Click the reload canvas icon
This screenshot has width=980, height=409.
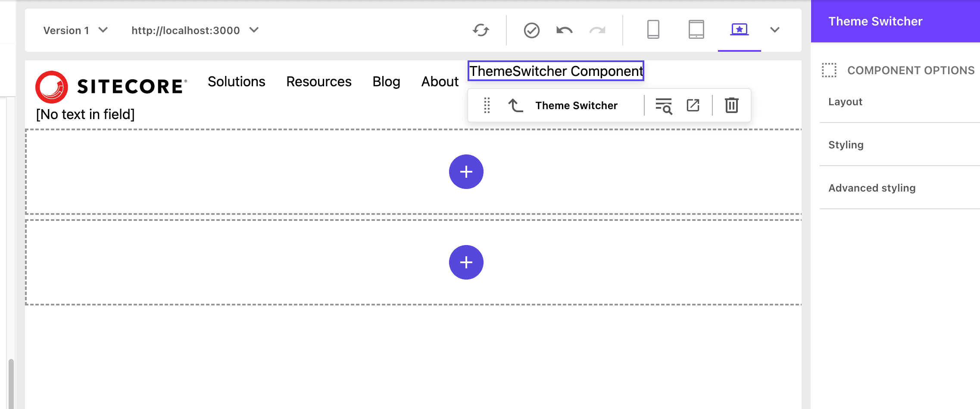[x=481, y=30]
